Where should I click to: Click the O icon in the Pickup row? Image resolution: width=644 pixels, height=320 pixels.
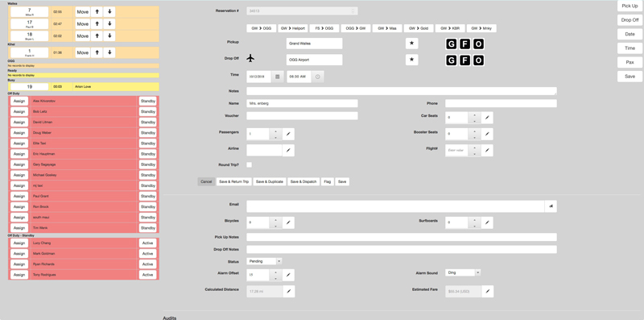[478, 44]
